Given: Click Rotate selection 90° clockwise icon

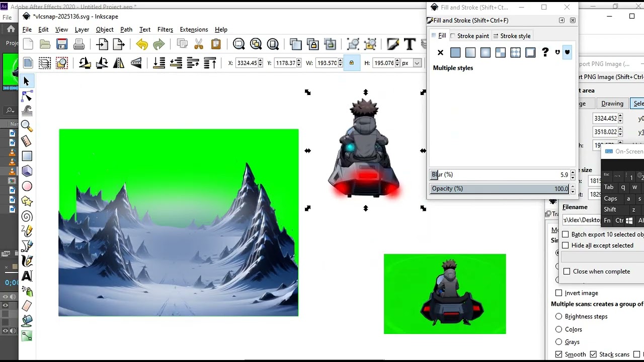Looking at the screenshot, I should tap(102, 63).
